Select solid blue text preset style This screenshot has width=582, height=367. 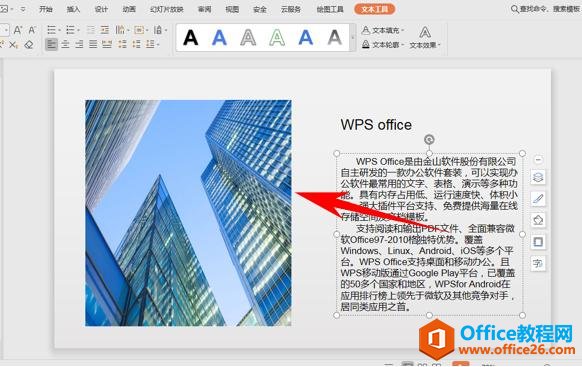click(219, 37)
